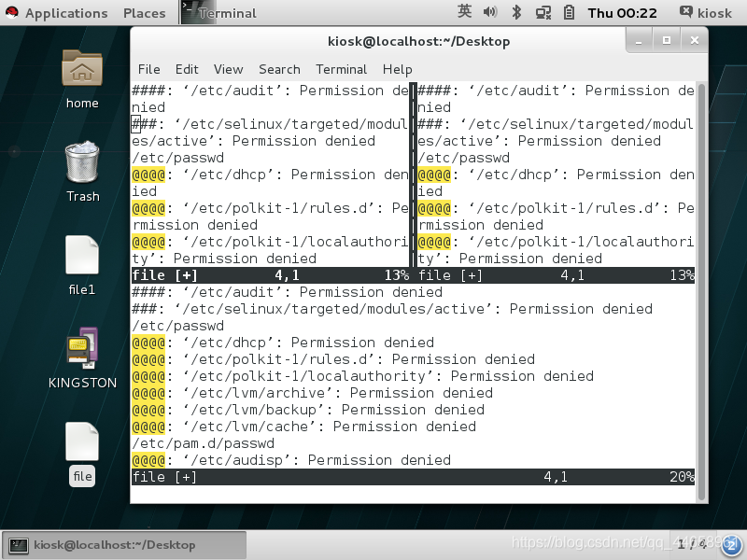The image size is (747, 560).
Task: Click the '/etc/lvm/cache' line
Action: (304, 427)
